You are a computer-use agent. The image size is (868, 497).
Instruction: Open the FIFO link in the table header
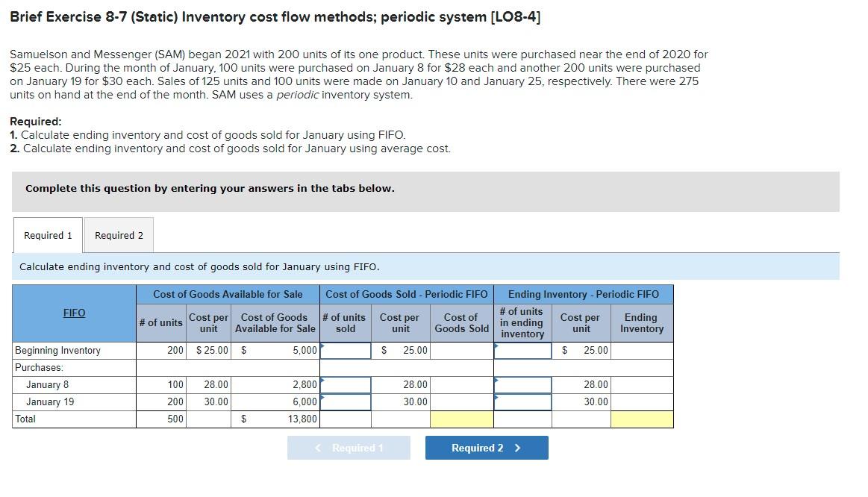pos(73,313)
